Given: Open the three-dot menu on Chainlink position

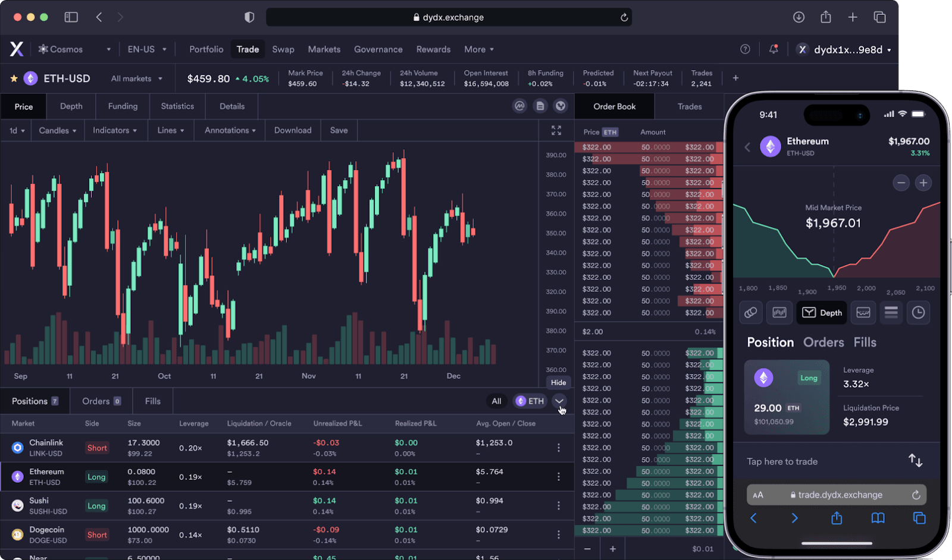Looking at the screenshot, I should [558, 447].
